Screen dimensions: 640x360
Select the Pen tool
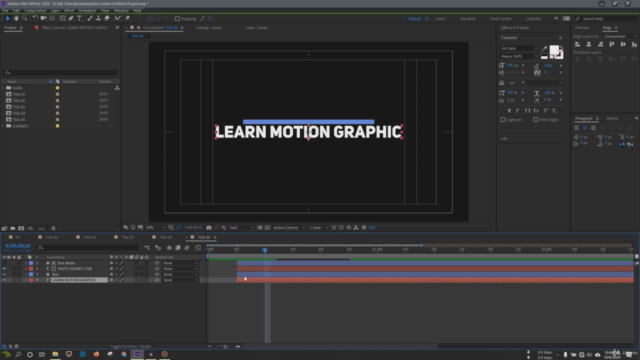click(71, 18)
